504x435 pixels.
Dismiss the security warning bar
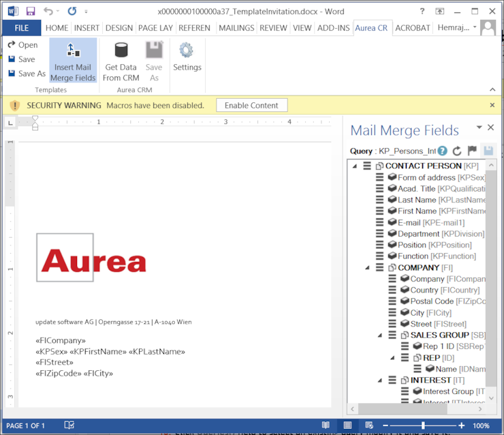coord(492,105)
